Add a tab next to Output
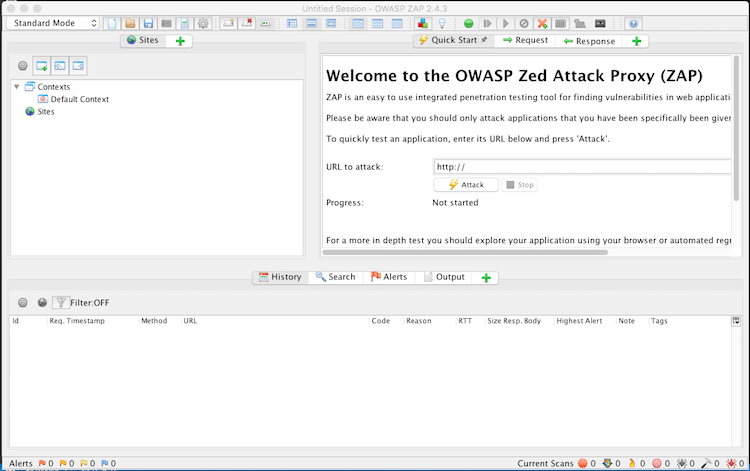Screen dimensions: 750x471 [486, 278]
